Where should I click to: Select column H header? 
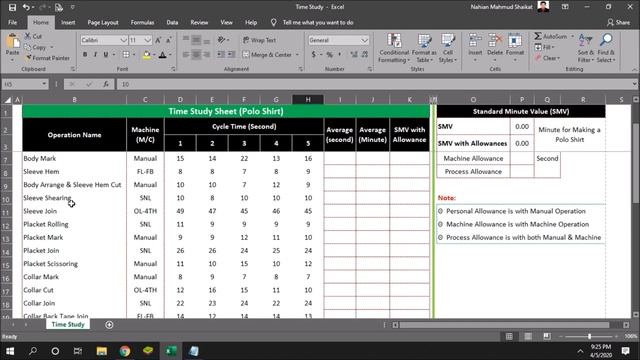[x=308, y=100]
